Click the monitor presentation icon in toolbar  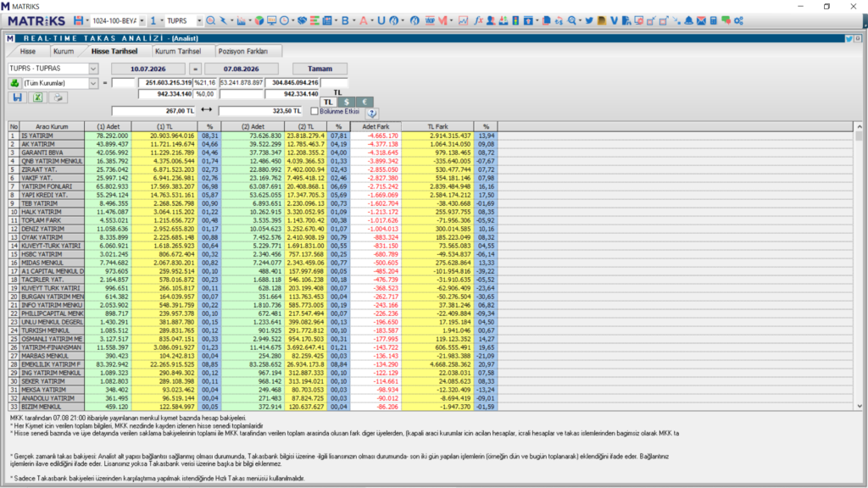point(272,20)
